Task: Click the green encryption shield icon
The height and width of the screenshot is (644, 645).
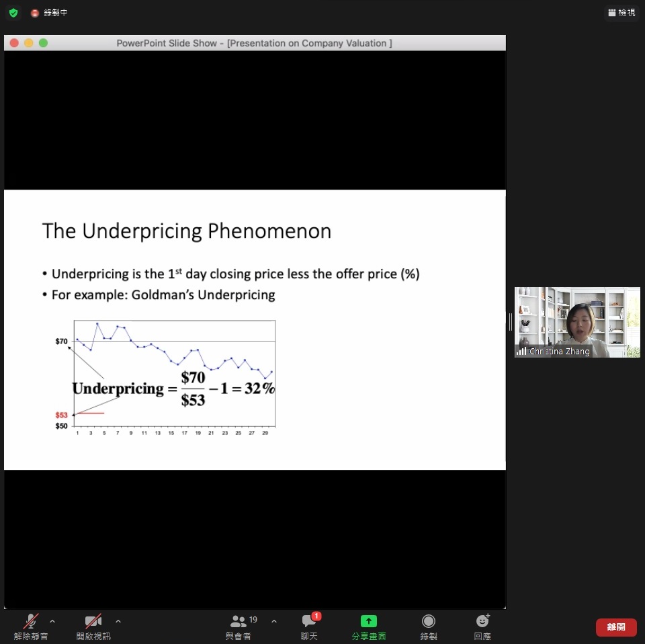Action: click(13, 13)
